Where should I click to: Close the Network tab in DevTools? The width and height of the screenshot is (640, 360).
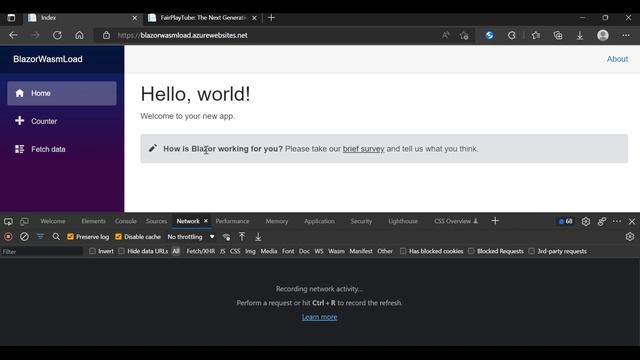pos(206,221)
